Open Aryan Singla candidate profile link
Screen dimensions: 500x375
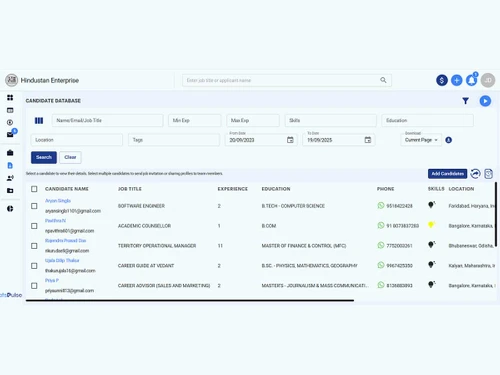tap(58, 201)
